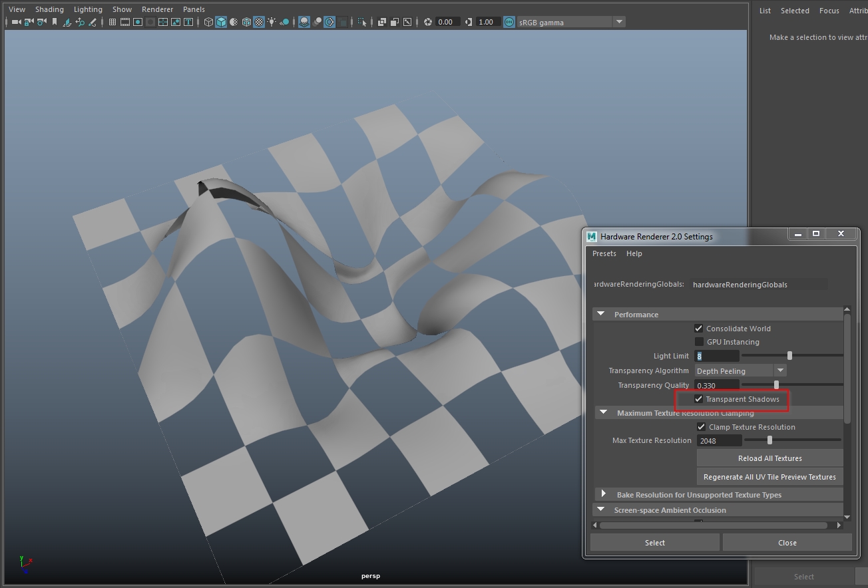Click the Bookmarks icon in viewport toolbar
The image size is (868, 588).
point(55,22)
